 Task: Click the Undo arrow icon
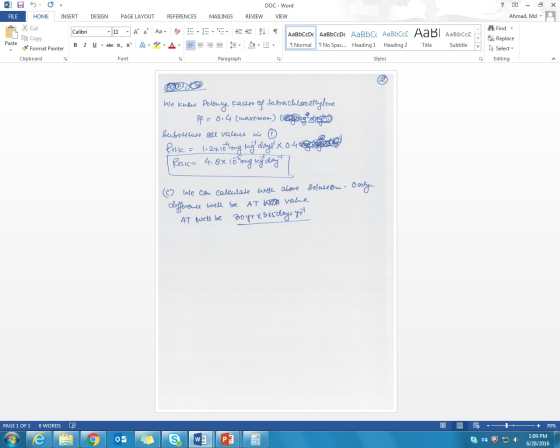pos(33,5)
